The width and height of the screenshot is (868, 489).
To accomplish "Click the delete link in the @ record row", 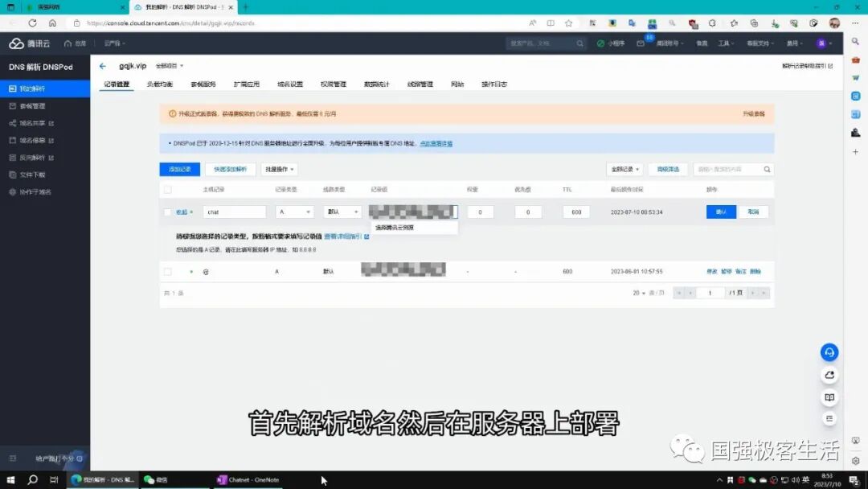I will [755, 272].
